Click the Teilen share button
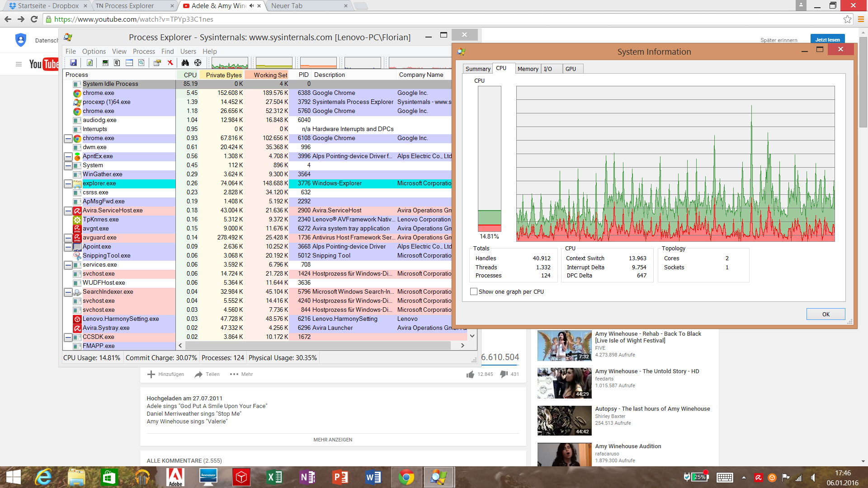 (207, 374)
